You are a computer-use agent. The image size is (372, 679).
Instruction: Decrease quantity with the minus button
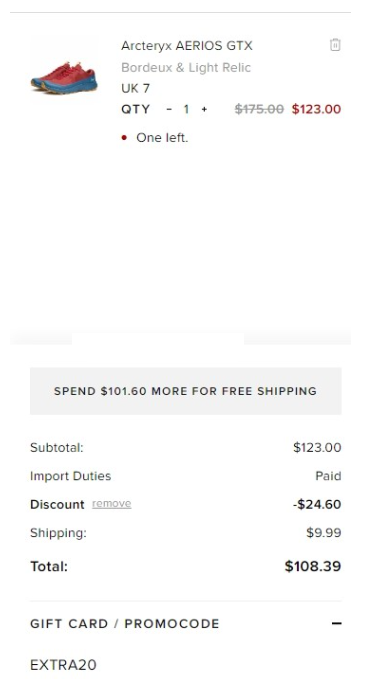[169, 109]
